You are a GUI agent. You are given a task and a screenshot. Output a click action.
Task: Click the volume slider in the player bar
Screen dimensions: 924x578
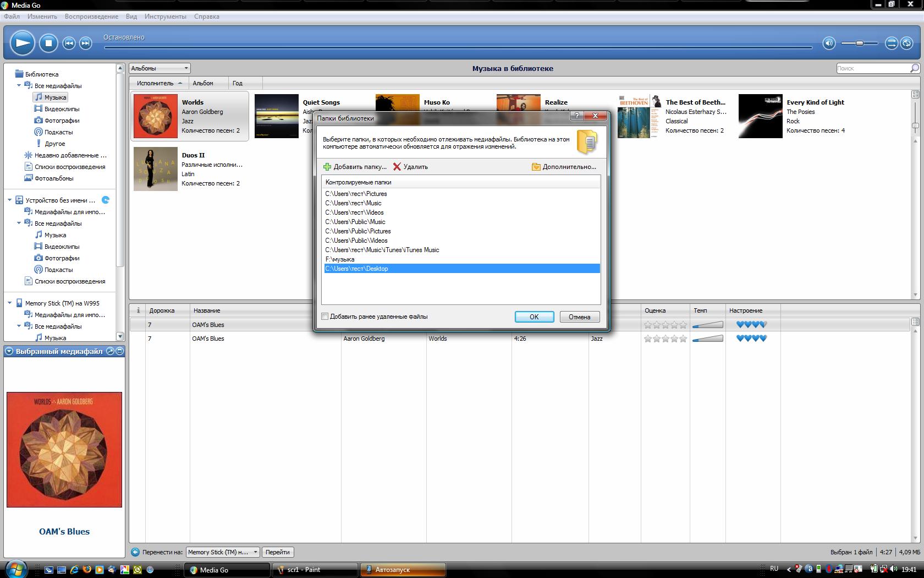coord(859,43)
